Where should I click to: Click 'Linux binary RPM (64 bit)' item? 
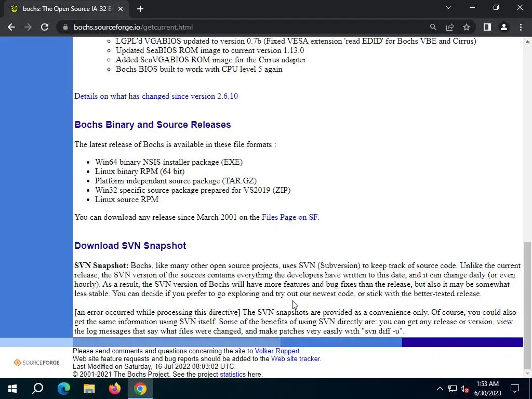(140, 171)
